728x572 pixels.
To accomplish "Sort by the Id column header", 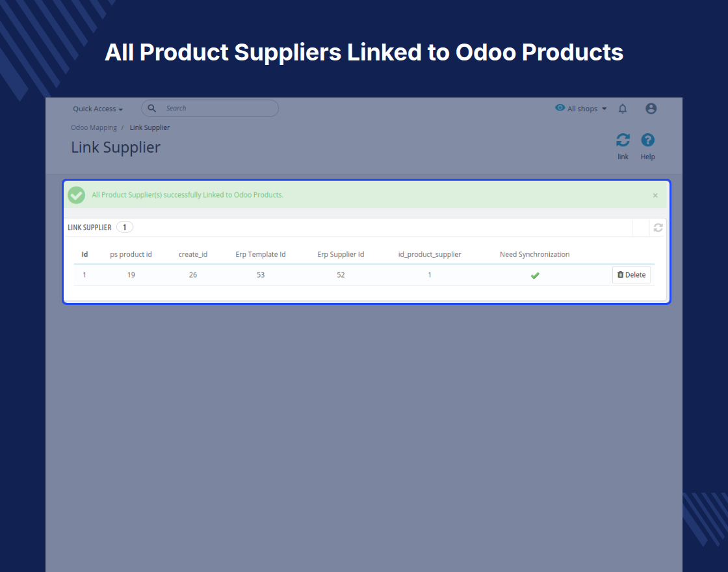I will [84, 254].
